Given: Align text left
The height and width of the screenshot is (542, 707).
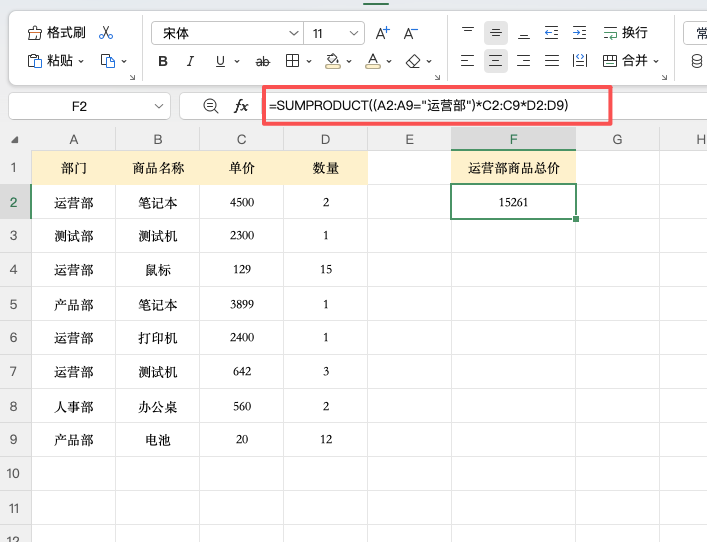Looking at the screenshot, I should click(x=468, y=60).
